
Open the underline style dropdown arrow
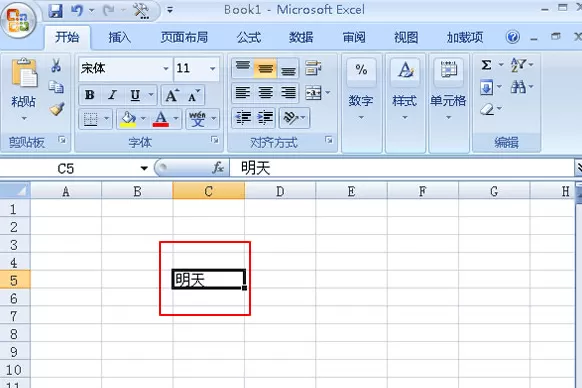coord(151,95)
